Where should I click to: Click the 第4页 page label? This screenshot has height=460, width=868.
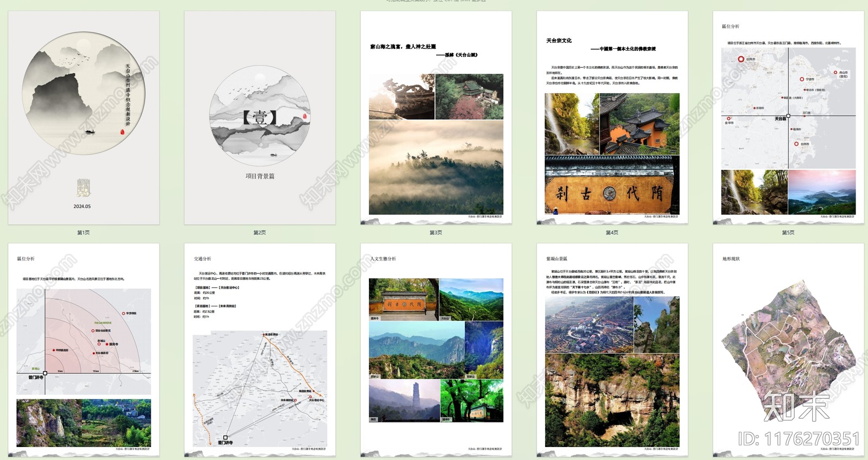(x=612, y=233)
